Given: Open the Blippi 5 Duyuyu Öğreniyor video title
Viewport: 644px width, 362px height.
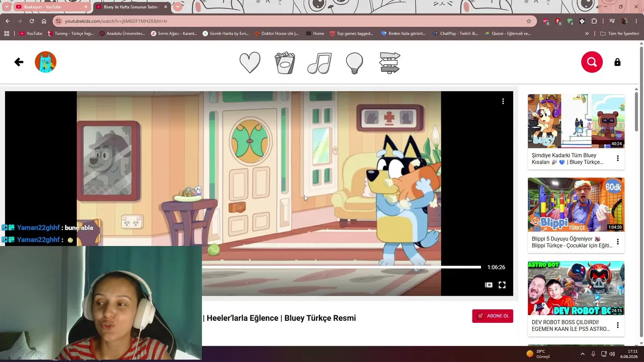Looking at the screenshot, I should coord(572,242).
